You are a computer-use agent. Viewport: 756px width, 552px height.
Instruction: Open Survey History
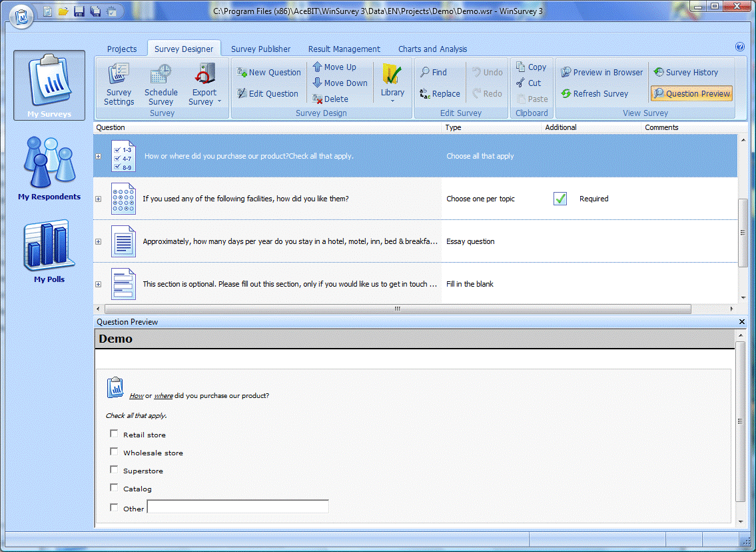(685, 73)
